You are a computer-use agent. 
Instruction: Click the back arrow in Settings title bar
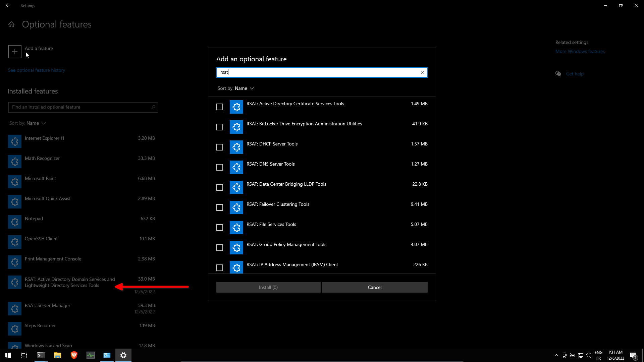coord(8,5)
